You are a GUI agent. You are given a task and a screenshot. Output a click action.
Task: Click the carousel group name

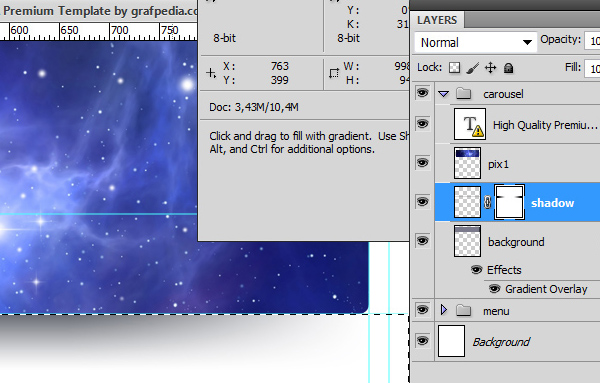click(503, 94)
